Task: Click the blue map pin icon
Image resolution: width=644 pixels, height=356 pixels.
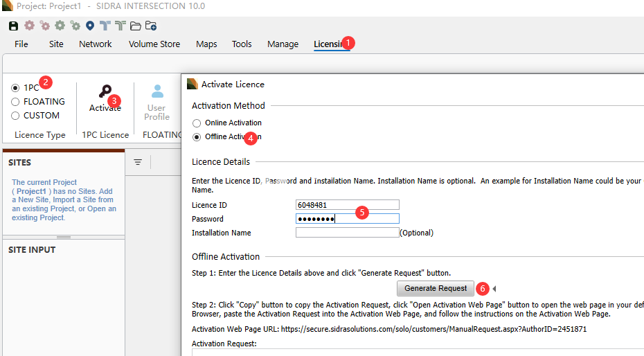Action: pos(90,26)
